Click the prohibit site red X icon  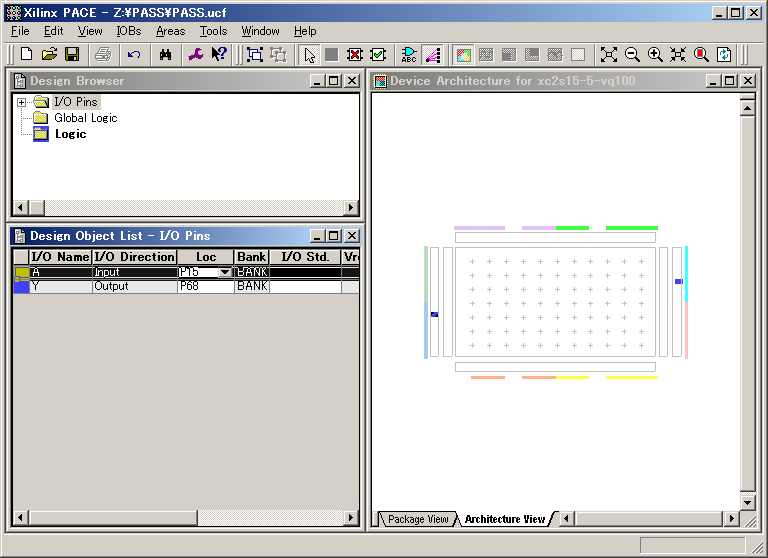[x=355, y=54]
